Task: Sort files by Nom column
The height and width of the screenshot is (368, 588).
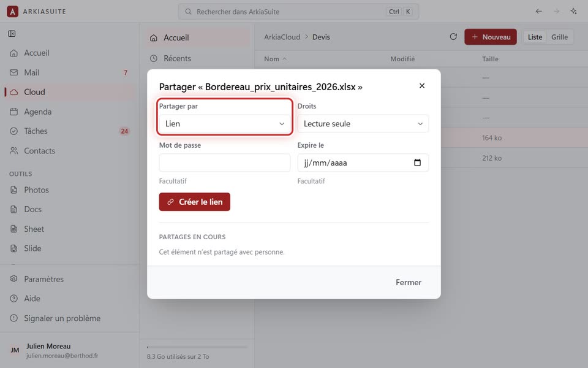Action: click(x=275, y=59)
